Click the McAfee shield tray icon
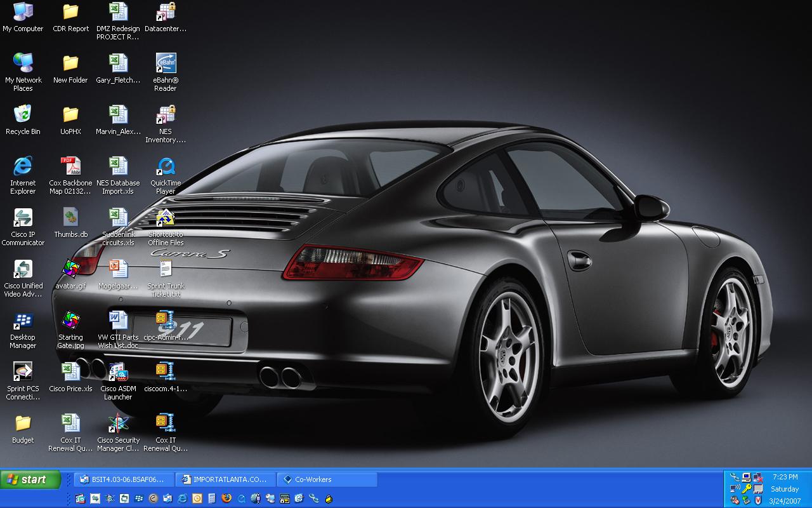The width and height of the screenshot is (812, 508). [758, 500]
